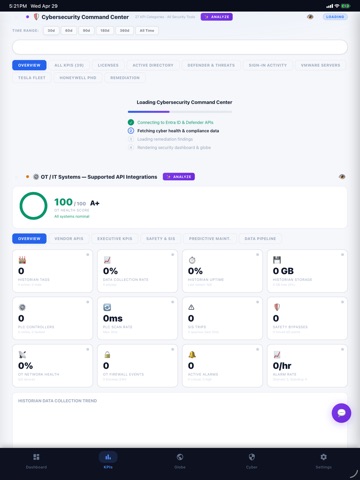Open Dashboard in bottom navigation
Image resolution: width=360 pixels, height=480 pixels.
pos(36,461)
